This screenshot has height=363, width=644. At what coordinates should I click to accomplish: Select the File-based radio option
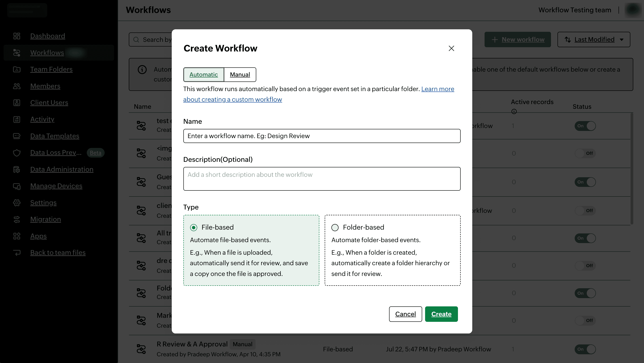193,227
